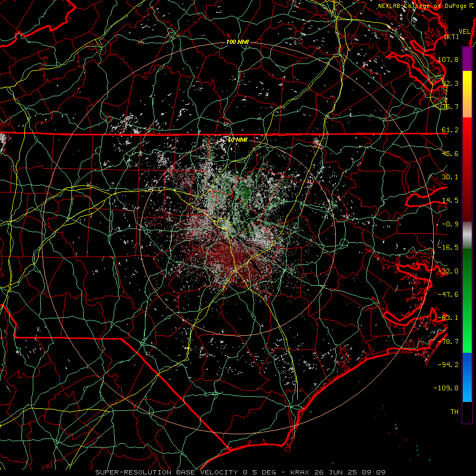Screen dimensions: 476x476
Task: Select the -47.6 velocity scale value
Action: point(448,295)
